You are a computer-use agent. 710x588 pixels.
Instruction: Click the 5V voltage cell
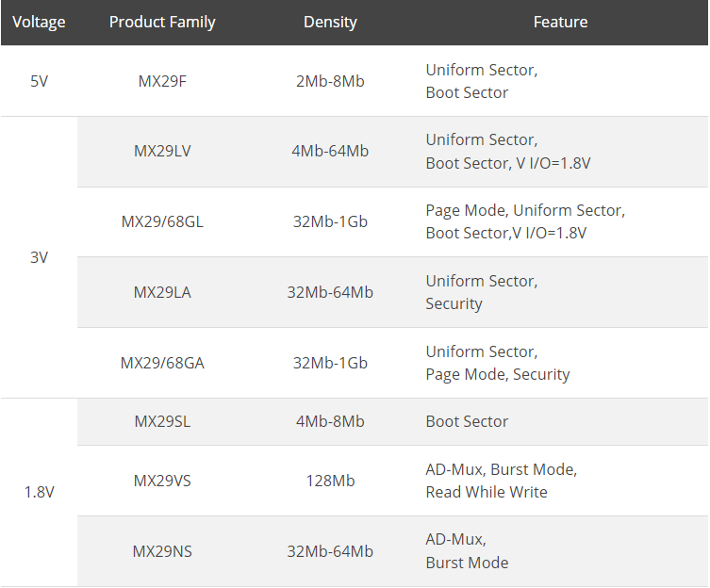(x=39, y=81)
